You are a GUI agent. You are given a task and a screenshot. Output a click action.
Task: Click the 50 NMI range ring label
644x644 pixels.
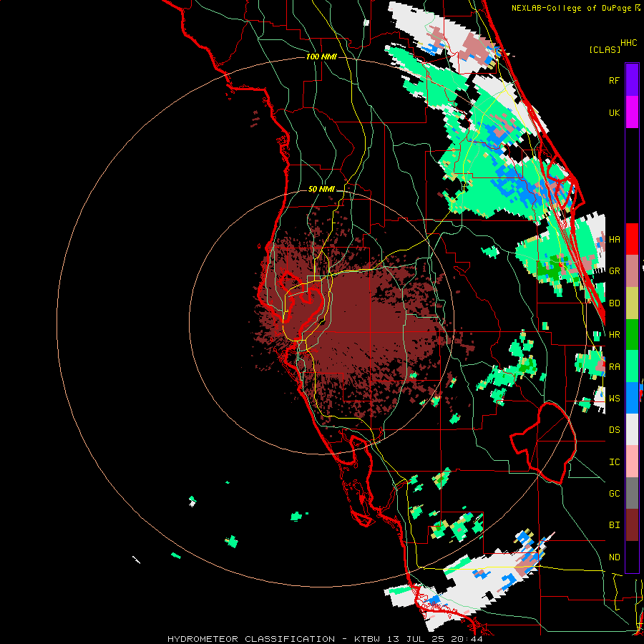pyautogui.click(x=321, y=190)
